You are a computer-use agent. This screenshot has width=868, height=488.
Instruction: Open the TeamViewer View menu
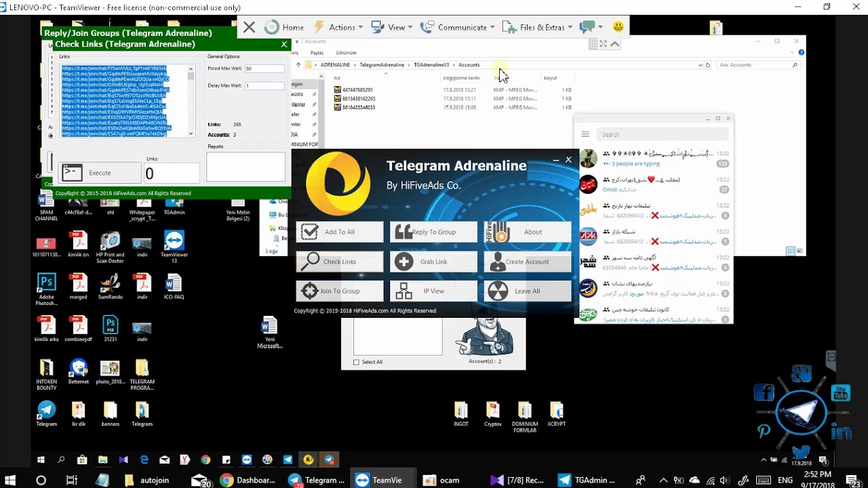392,27
